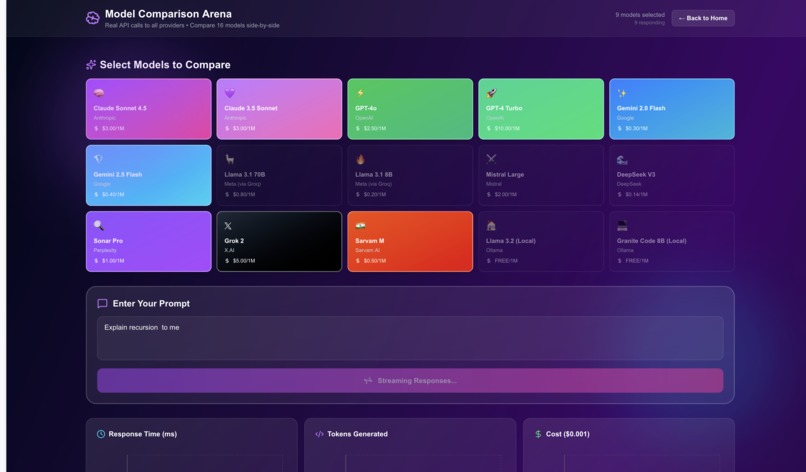Click the diamond icon on Gemini 2.5 Flash
Viewport: 806px width, 472px height.
coord(99,159)
